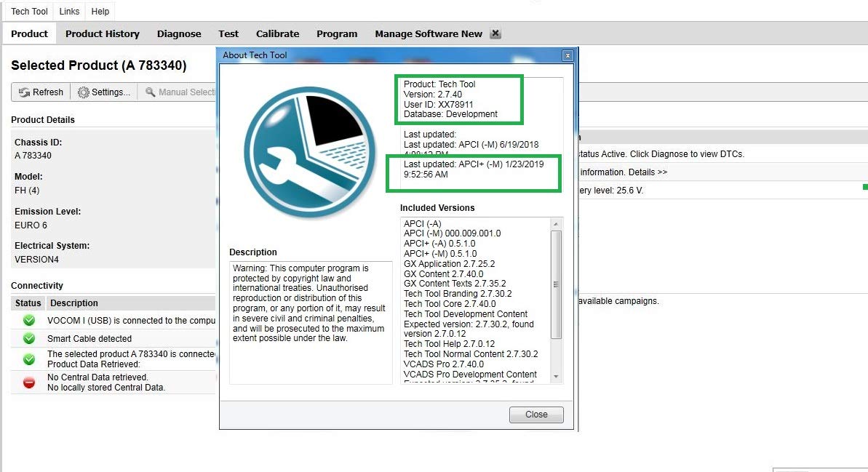The width and height of the screenshot is (868, 472).
Task: Close the About Tech Tool dialog via X
Action: click(x=568, y=55)
